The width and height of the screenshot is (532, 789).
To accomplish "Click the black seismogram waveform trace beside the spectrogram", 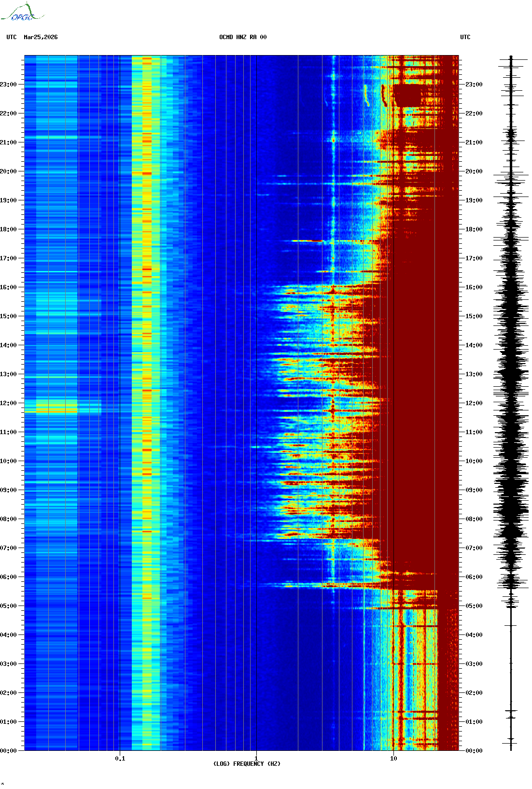I will click(511, 403).
